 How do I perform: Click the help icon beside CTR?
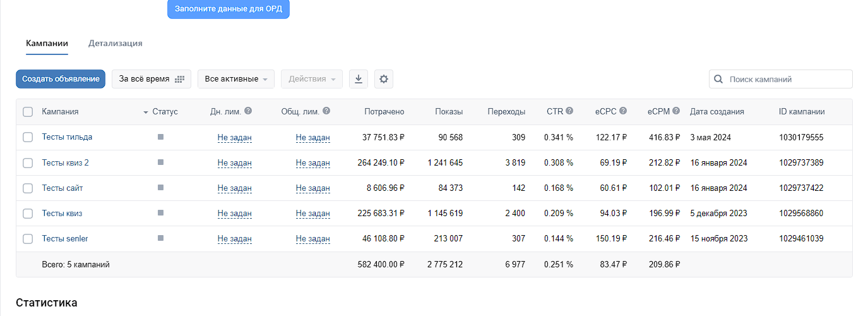click(569, 111)
